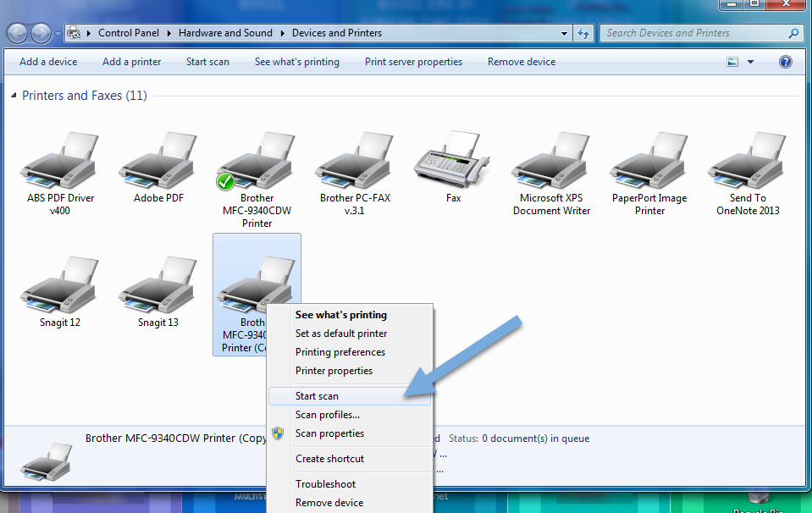
Task: Go back with the back arrow
Action: 17,34
